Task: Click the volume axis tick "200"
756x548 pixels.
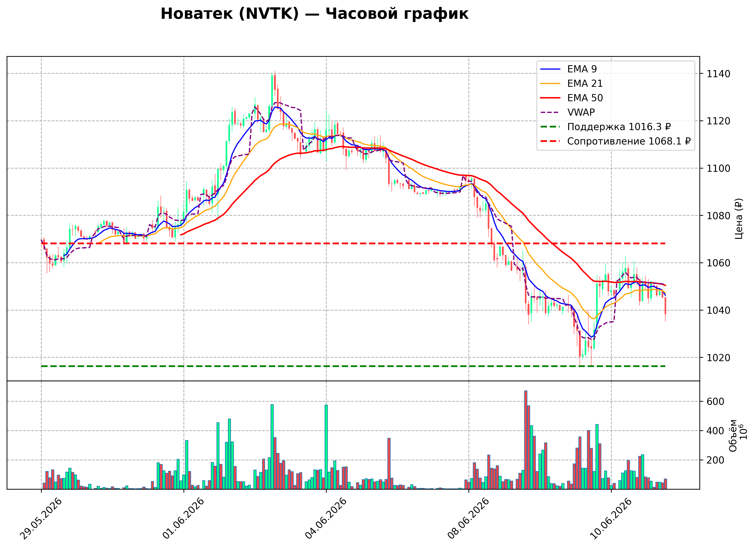Action: pos(715,460)
